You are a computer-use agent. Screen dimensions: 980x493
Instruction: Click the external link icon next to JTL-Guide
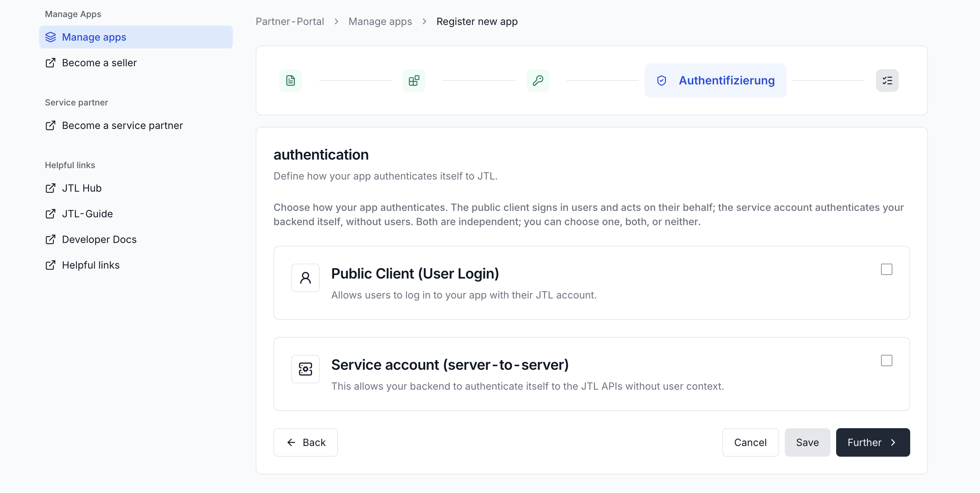[x=51, y=214]
